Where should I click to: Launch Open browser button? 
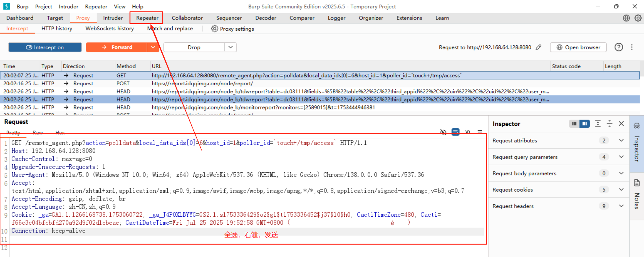[x=578, y=47]
